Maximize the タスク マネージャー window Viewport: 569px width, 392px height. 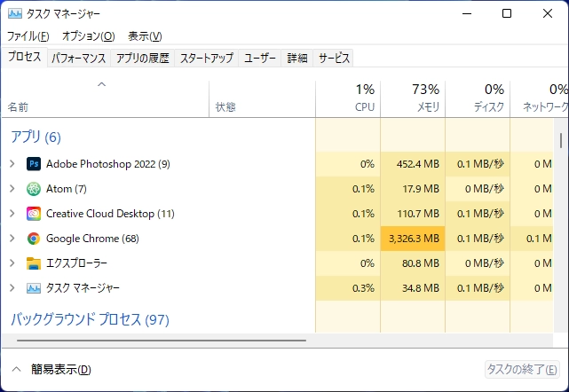507,14
